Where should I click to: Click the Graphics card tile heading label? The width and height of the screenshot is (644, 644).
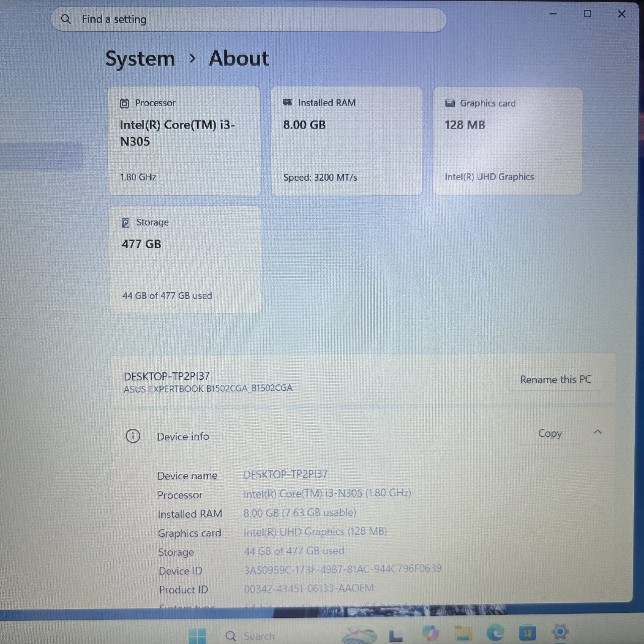[x=487, y=103]
